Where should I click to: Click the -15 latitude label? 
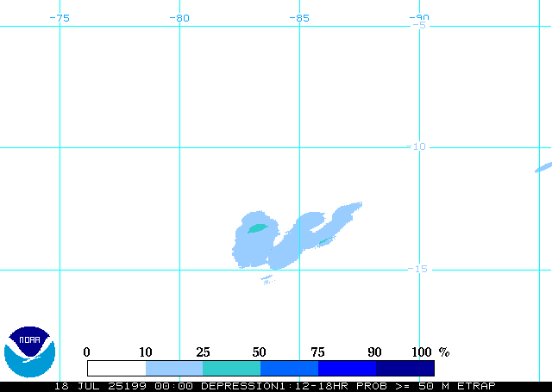[x=417, y=269]
